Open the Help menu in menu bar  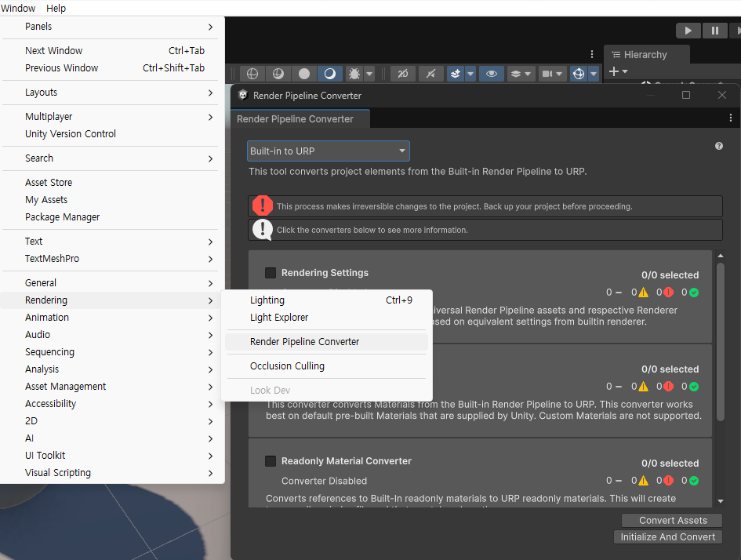[56, 8]
